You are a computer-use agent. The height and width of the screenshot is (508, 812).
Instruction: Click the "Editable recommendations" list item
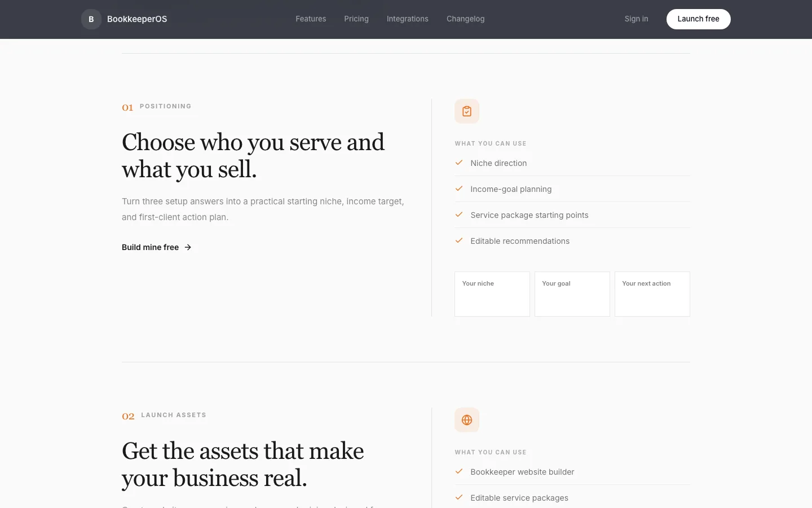click(572, 241)
